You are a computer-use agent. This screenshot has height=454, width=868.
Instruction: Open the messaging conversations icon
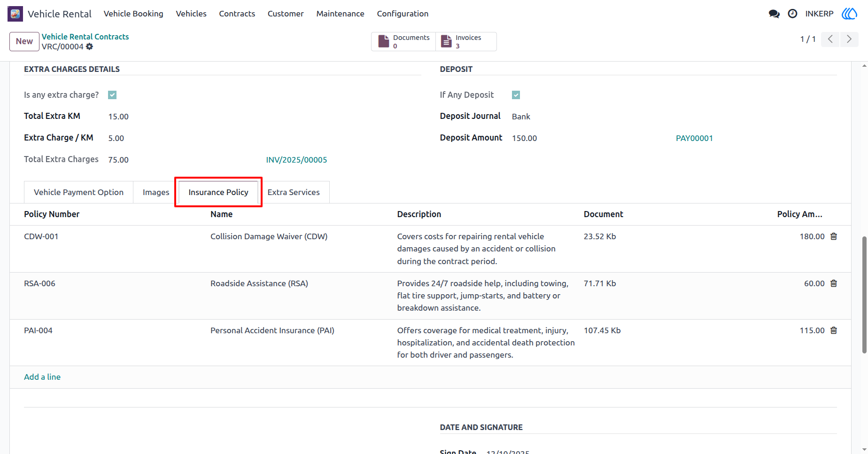(x=774, y=14)
